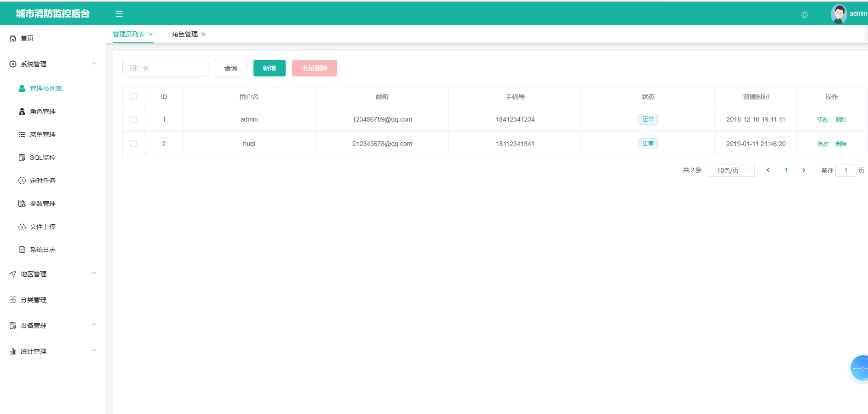Click 修改 link for user huqi
868x414 pixels.
tap(822, 144)
